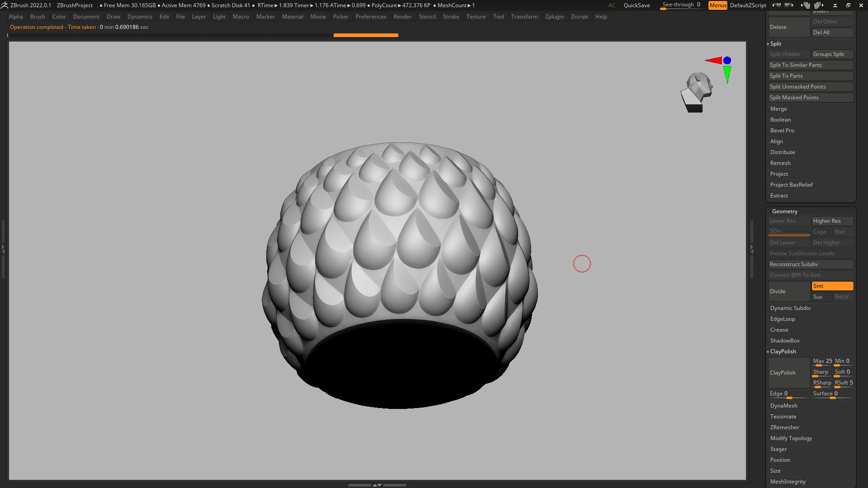
Task: Open the Preferences menu
Action: [x=371, y=17]
